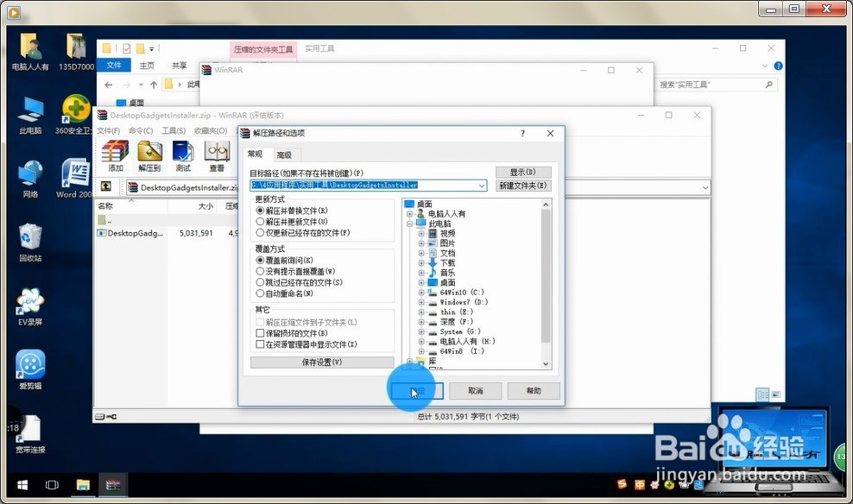Click the 新建文件夹(E) button

pos(523,186)
